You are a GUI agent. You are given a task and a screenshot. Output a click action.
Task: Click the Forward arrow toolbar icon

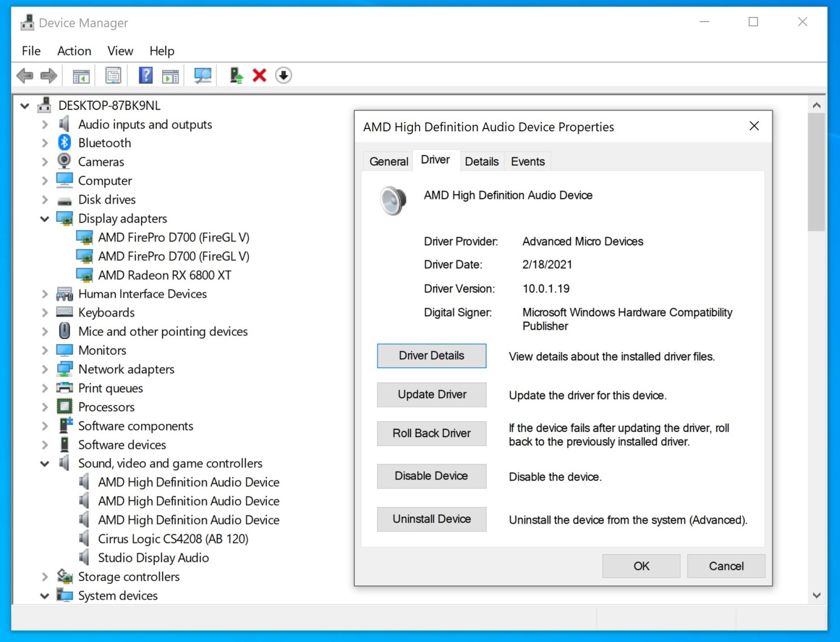pyautogui.click(x=49, y=75)
